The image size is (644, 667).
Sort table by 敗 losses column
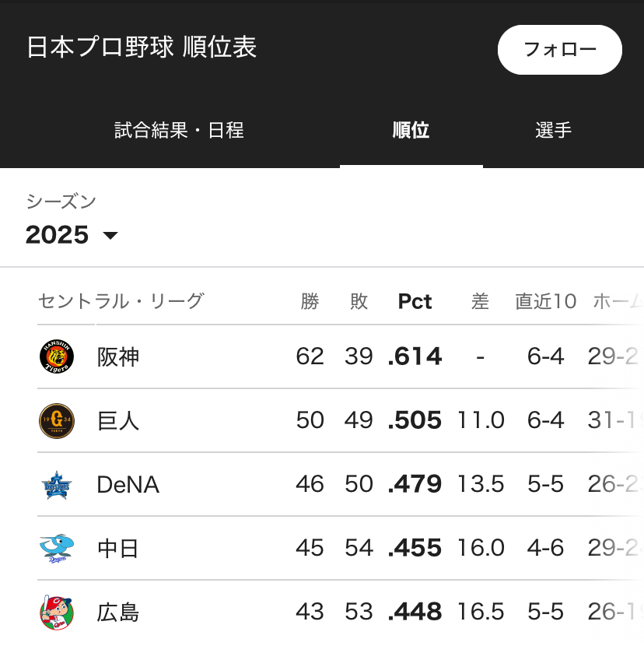tap(359, 301)
